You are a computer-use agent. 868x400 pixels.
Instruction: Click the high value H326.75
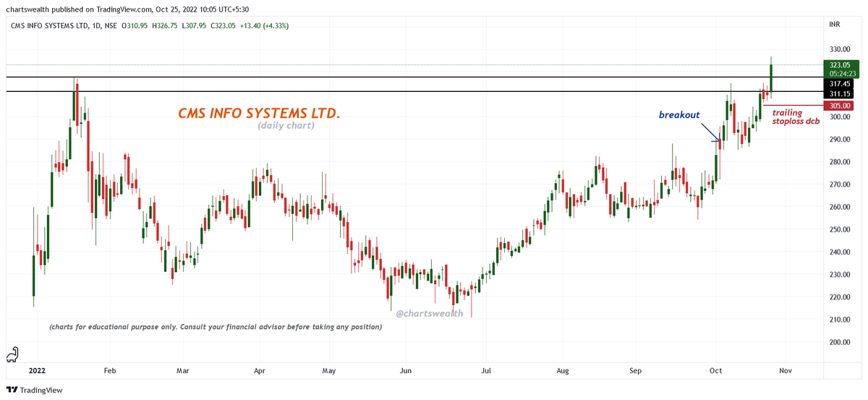(166, 26)
